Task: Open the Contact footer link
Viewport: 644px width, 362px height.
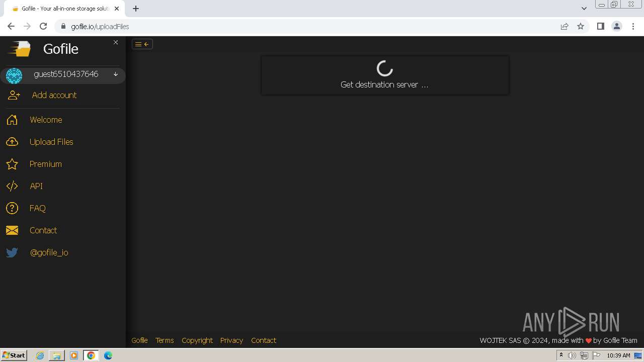Action: 264,340
